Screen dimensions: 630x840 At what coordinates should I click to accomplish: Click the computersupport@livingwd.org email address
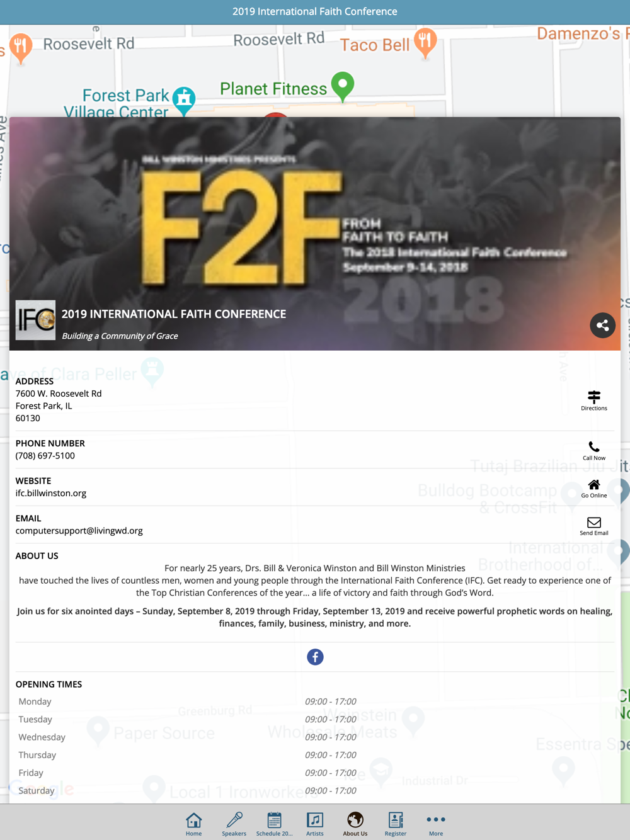tap(79, 531)
